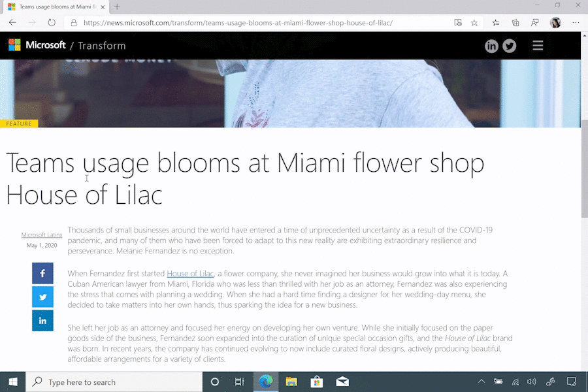Open the Mail app on taskbar

(342, 382)
